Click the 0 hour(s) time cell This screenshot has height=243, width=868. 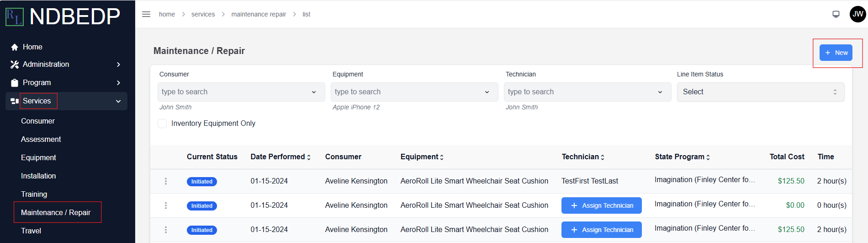tap(831, 205)
